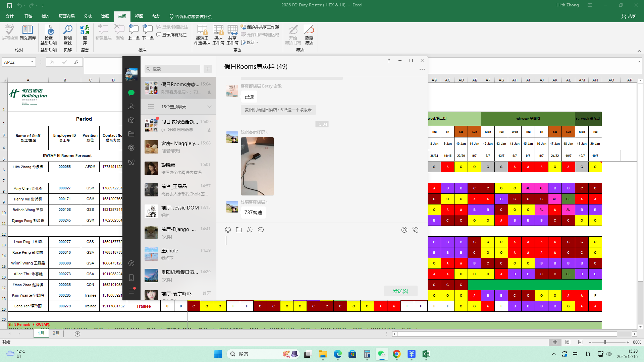Open the Name Box dropdown arrow
Screen dimensions: 644x362
pyautogui.click(x=32, y=62)
